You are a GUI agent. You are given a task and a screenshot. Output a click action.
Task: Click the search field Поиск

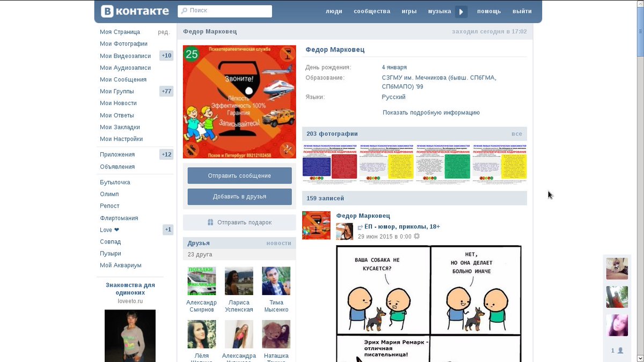[225, 11]
